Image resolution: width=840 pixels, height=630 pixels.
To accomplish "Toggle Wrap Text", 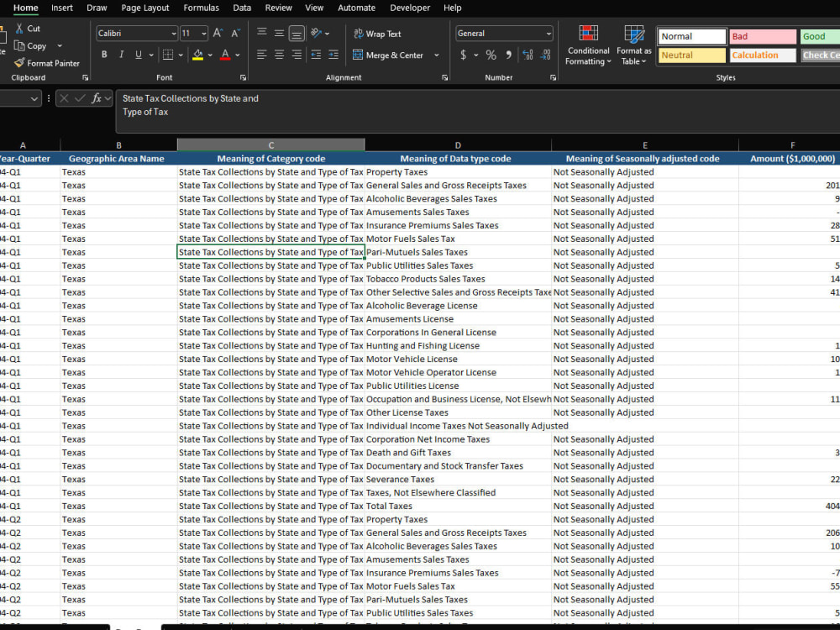I will [x=377, y=34].
